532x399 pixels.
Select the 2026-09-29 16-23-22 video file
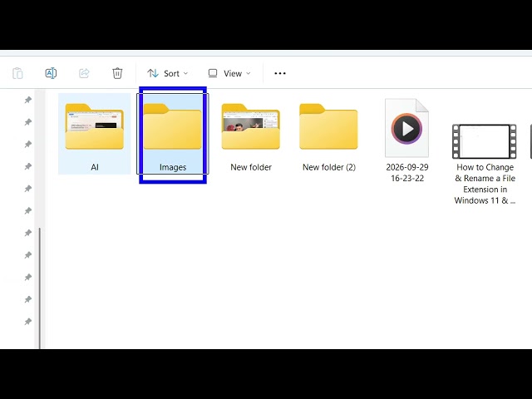(406, 128)
